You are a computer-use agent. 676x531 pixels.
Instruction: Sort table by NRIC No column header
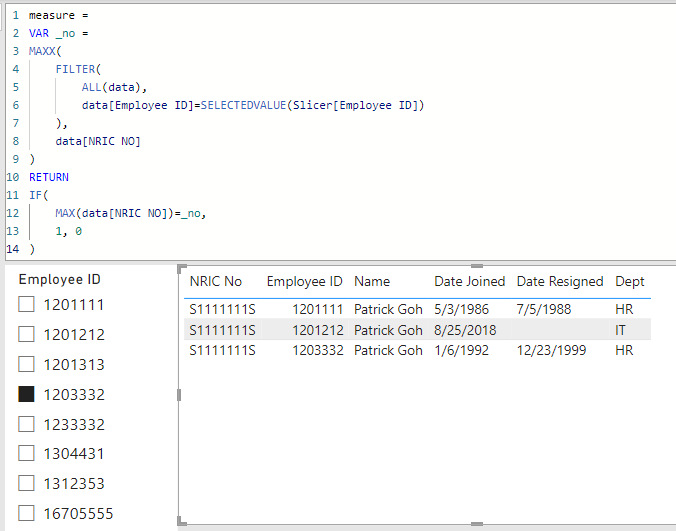216,281
